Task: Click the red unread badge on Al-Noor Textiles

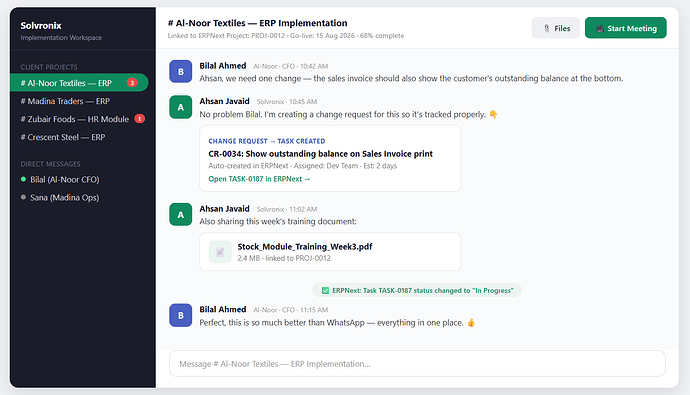Action: 132,83
